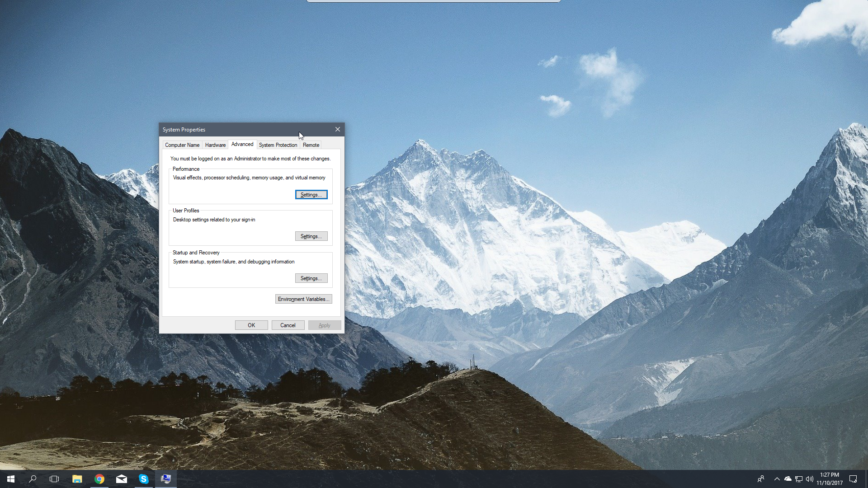Open Google Chrome from taskbar
Screen dimensions: 868x488
point(99,479)
